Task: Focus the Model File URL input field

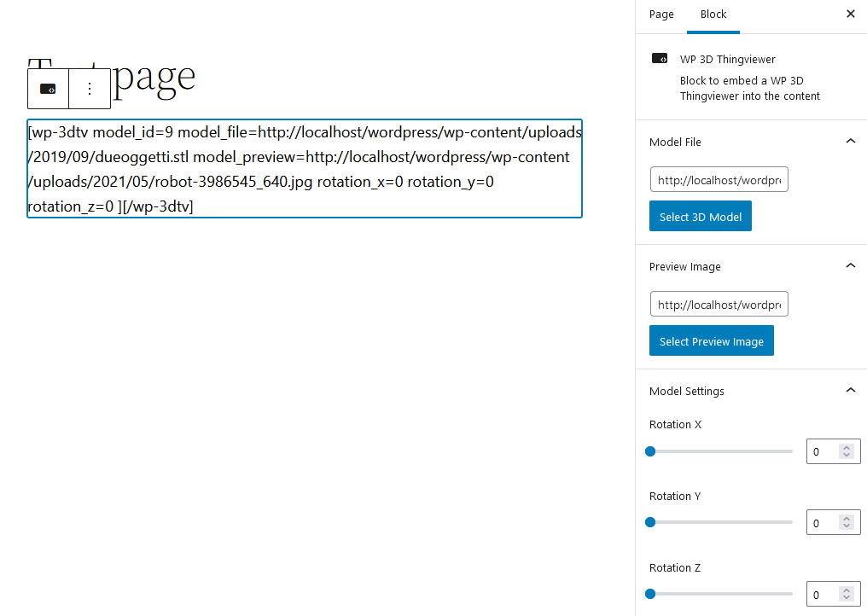Action: 719,180
